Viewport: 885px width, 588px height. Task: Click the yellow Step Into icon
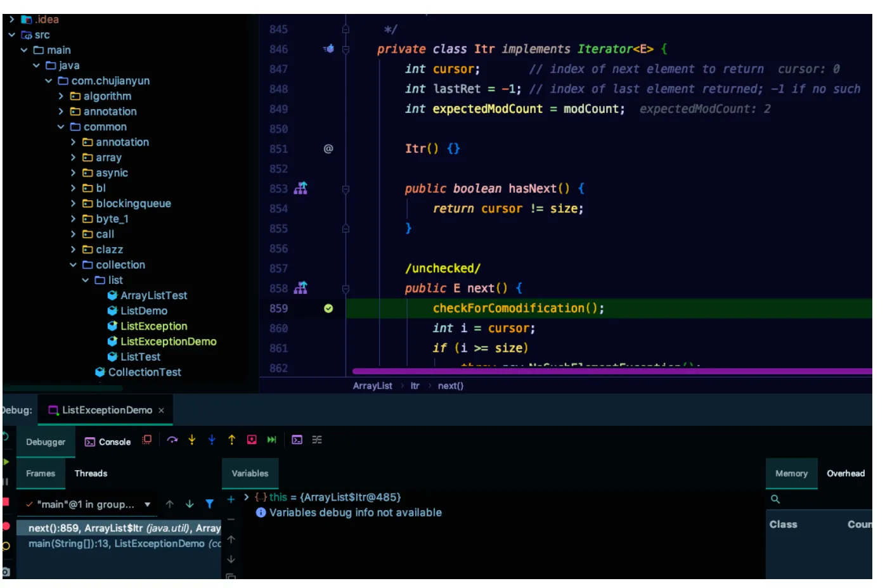tap(192, 440)
